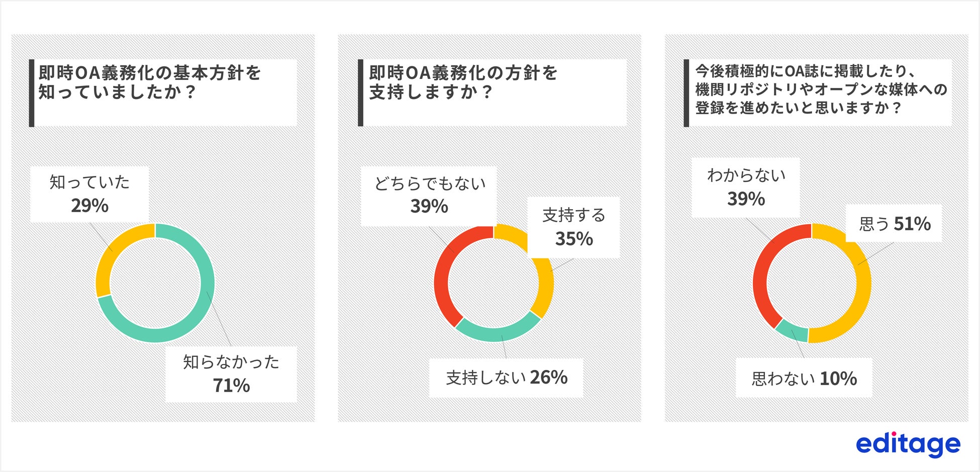This screenshot has height=472, width=980.
Task: Select the わからない 39% label
Action: click(x=746, y=187)
